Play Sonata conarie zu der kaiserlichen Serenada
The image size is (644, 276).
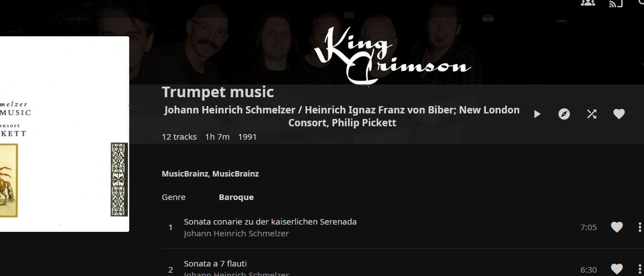(270, 222)
